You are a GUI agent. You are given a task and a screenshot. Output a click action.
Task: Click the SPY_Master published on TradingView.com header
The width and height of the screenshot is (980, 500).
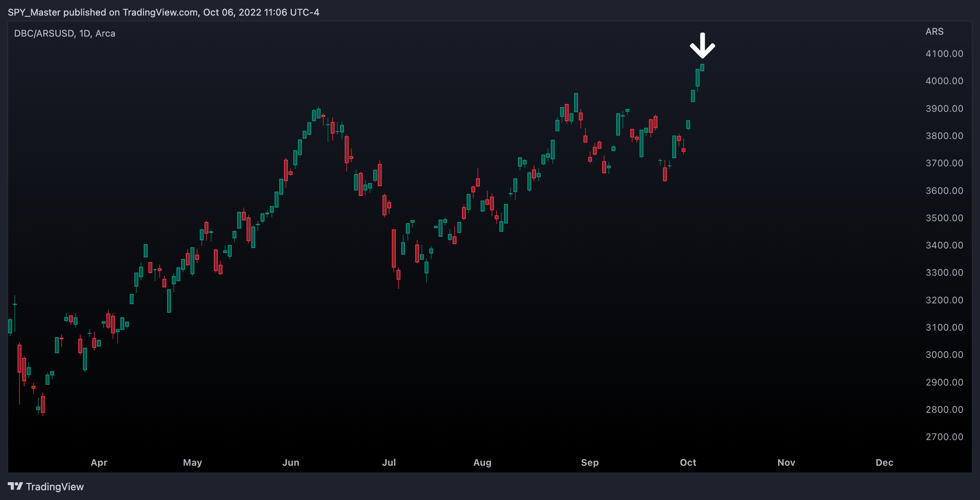click(164, 12)
